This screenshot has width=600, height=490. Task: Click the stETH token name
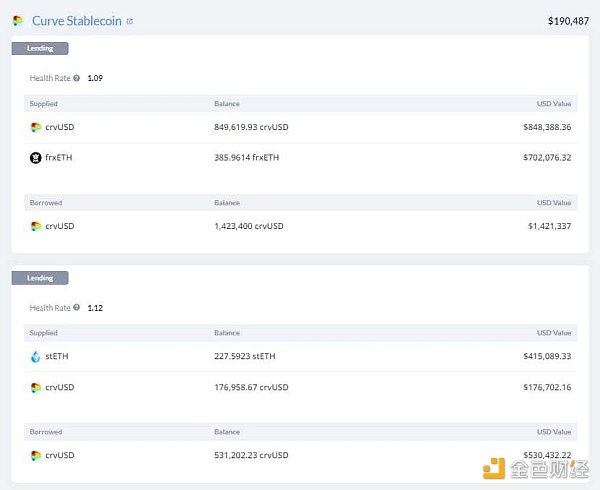coord(57,356)
